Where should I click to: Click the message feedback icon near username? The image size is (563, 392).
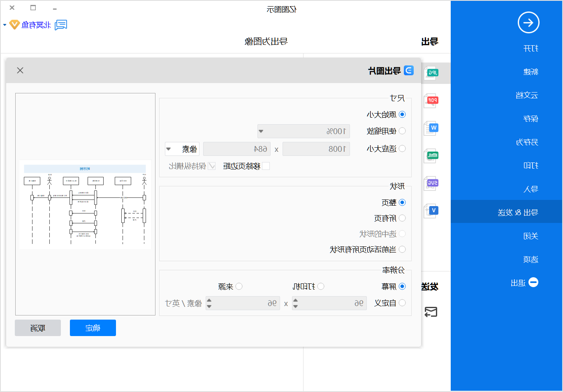[x=61, y=25]
